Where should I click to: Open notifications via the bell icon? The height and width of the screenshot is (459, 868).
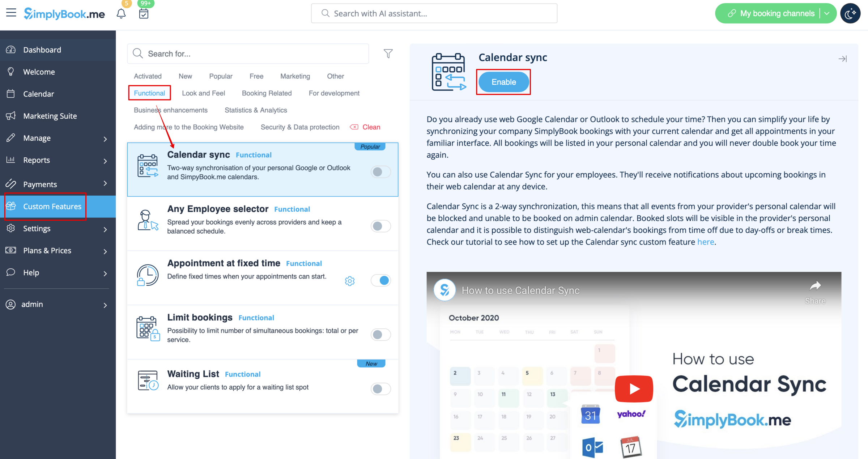(121, 13)
